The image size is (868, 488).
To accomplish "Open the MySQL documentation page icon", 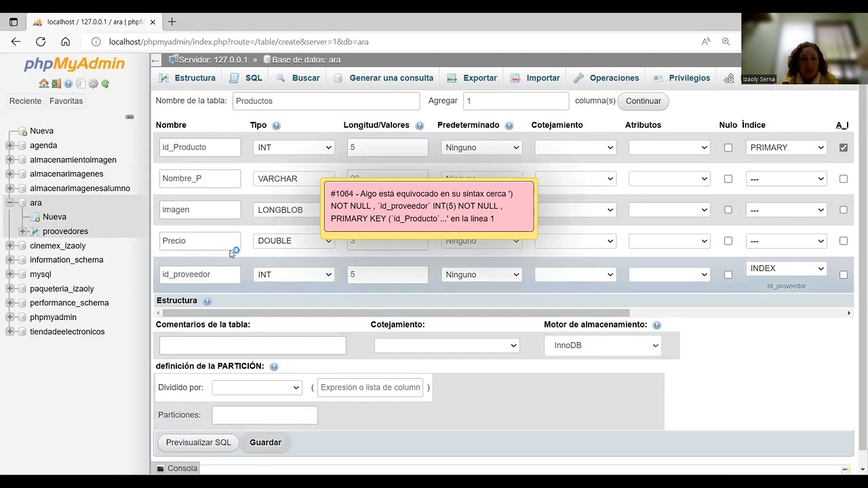I will [x=81, y=84].
